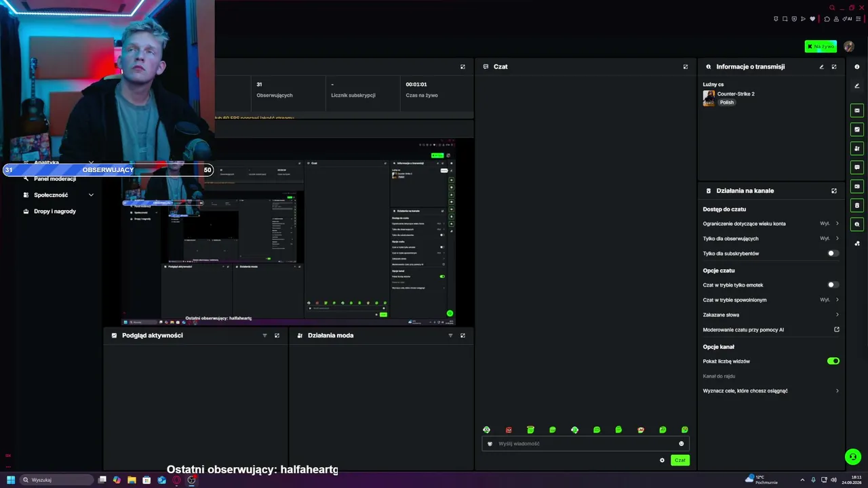The width and height of the screenshot is (868, 488).
Task: Open the taskbar weather widget
Action: pyautogui.click(x=762, y=480)
